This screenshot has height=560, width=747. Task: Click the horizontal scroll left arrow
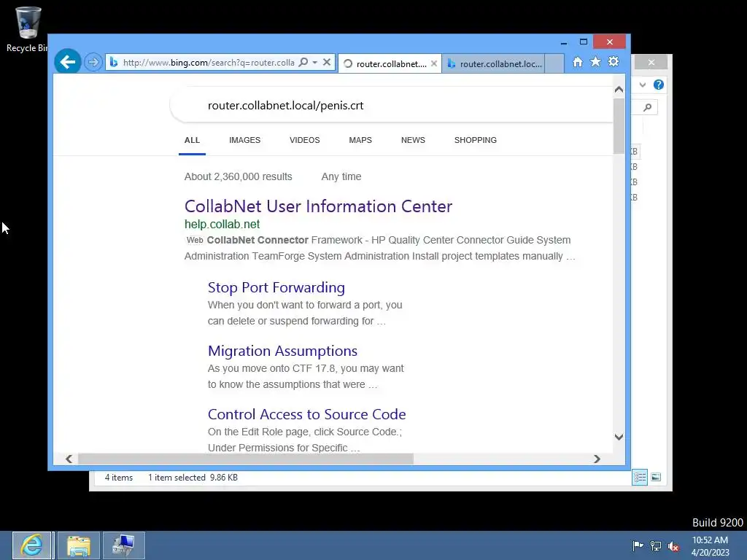click(x=69, y=459)
